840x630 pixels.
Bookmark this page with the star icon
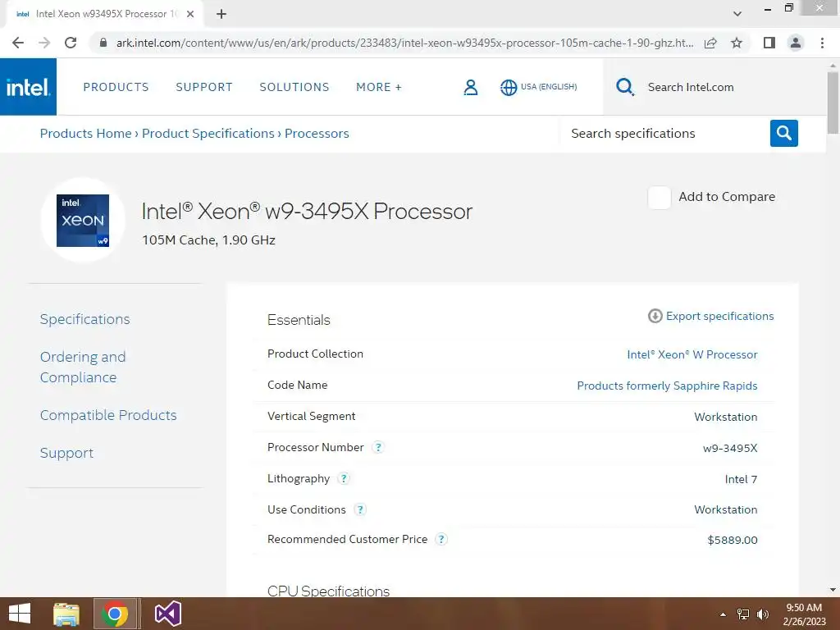pos(737,43)
